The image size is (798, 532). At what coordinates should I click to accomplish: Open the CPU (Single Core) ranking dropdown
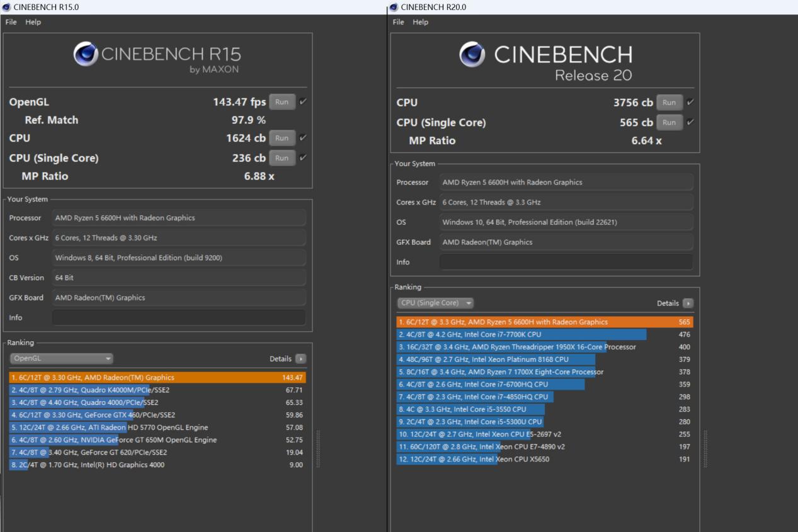[x=435, y=303]
